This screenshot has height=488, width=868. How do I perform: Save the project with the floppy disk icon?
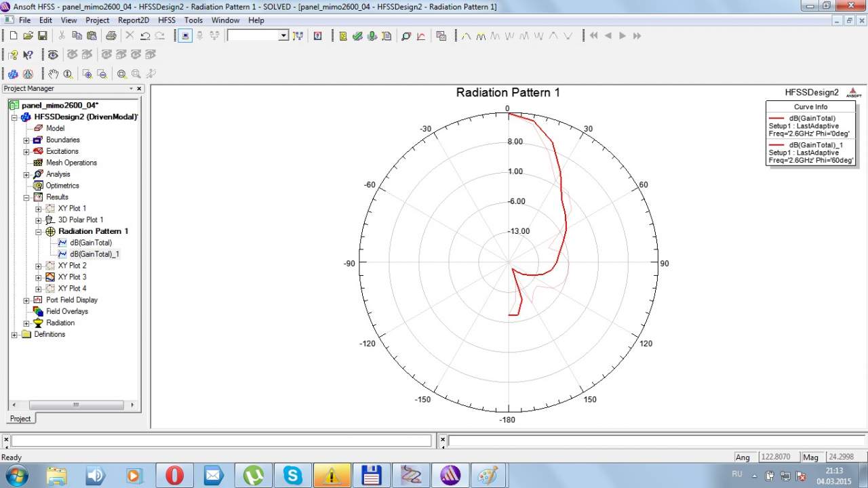42,36
